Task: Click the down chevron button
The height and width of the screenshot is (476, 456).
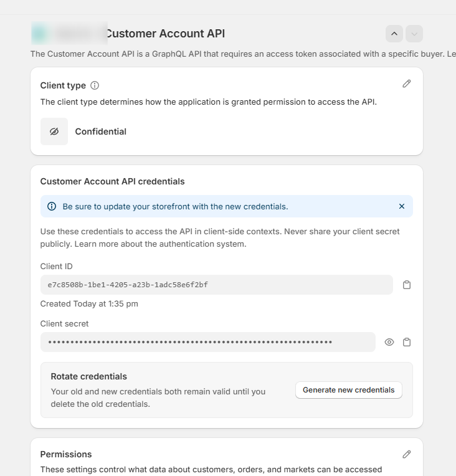Action: pyautogui.click(x=414, y=34)
